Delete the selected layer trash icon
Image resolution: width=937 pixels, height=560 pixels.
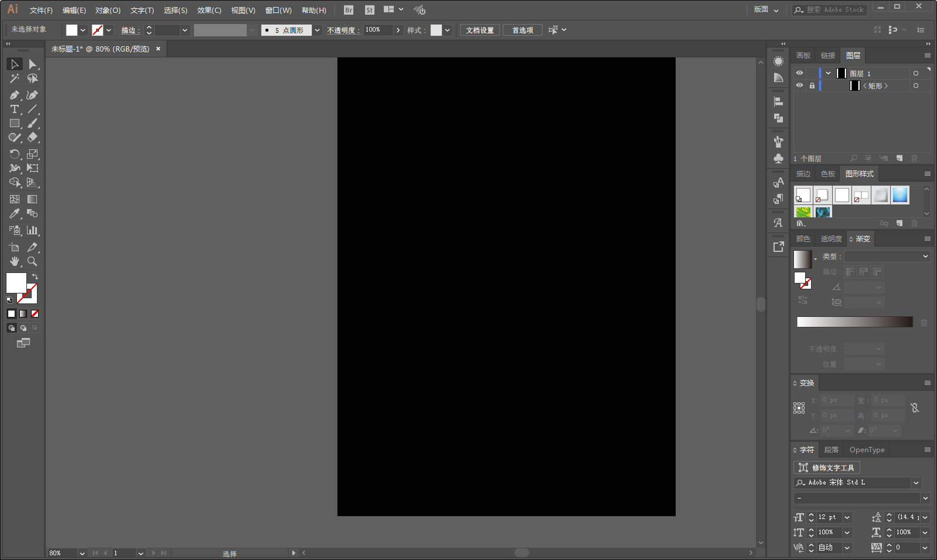click(x=914, y=158)
